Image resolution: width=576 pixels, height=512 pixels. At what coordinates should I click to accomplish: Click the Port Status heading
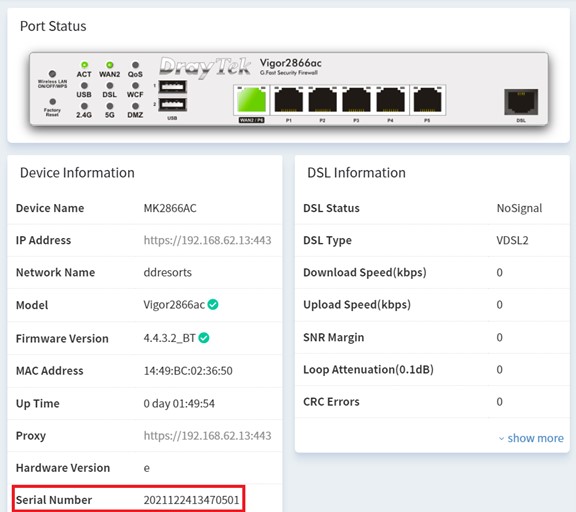53,26
